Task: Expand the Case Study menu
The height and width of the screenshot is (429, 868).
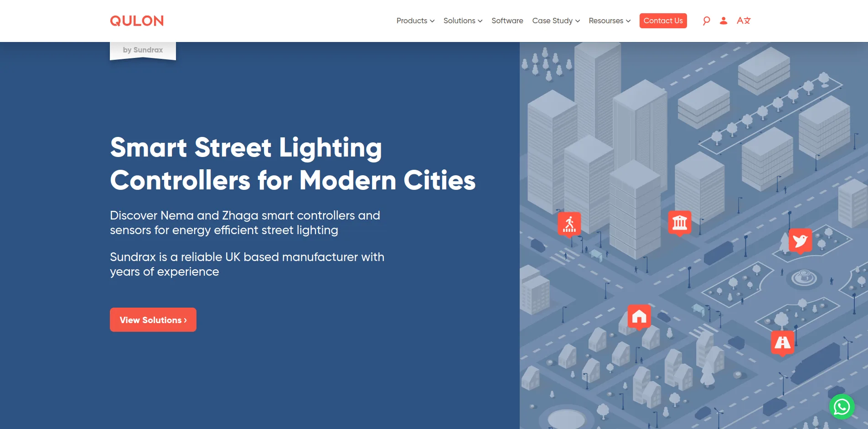Action: (556, 21)
